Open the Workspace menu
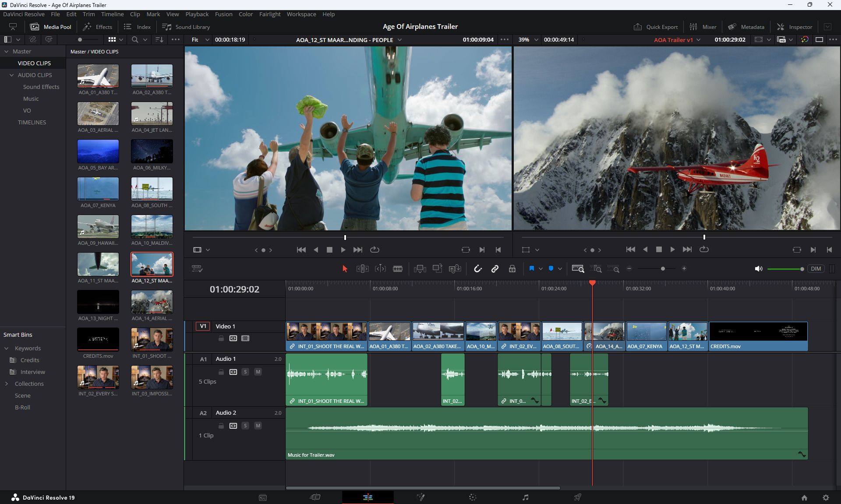The height and width of the screenshot is (504, 841). (x=301, y=14)
